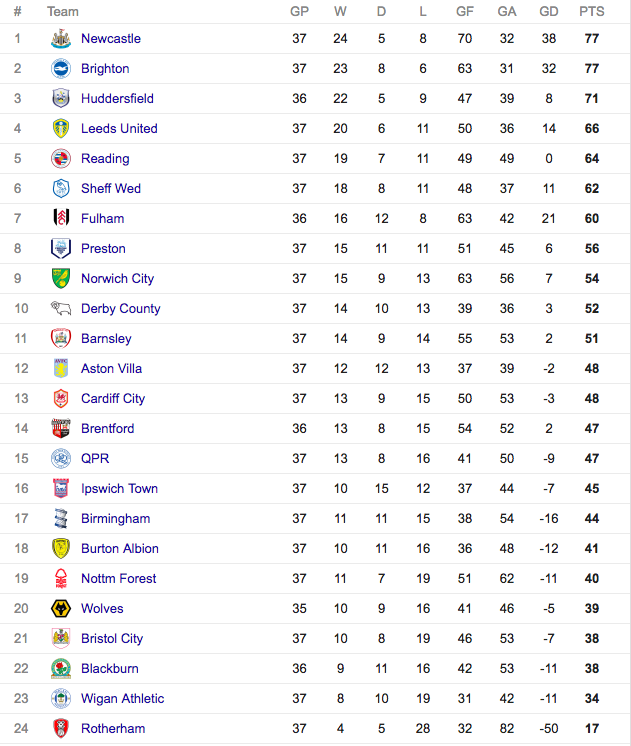This screenshot has height=746, width=631.
Task: Open the Wigan Athletic team link
Action: coord(122,699)
